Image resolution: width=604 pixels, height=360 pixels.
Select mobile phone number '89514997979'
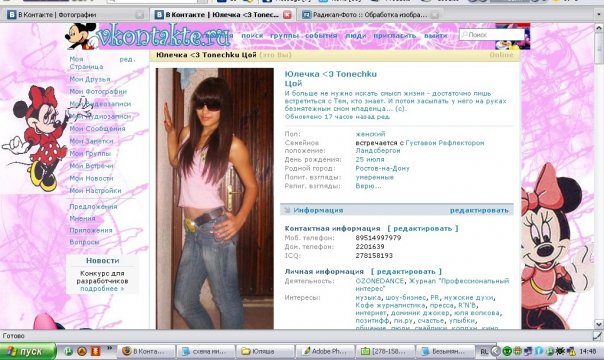click(x=378, y=238)
